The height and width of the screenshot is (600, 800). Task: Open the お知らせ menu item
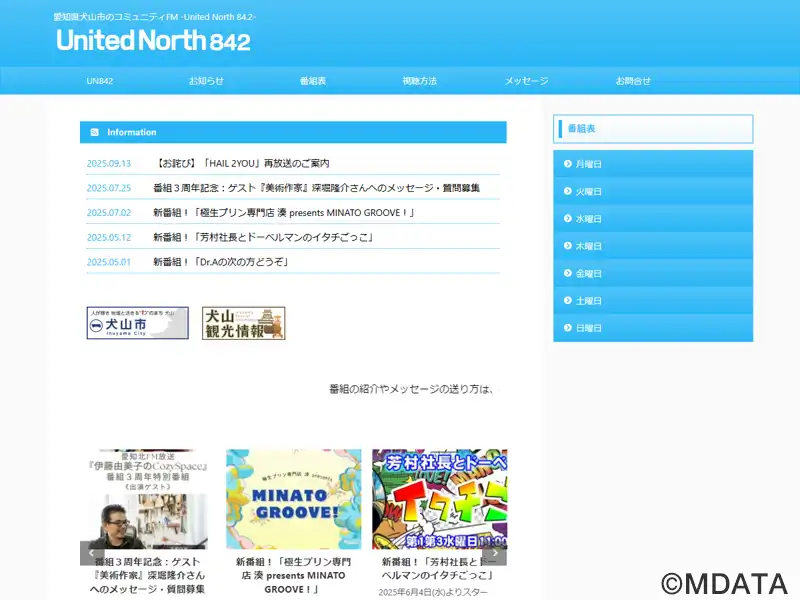pyautogui.click(x=206, y=81)
